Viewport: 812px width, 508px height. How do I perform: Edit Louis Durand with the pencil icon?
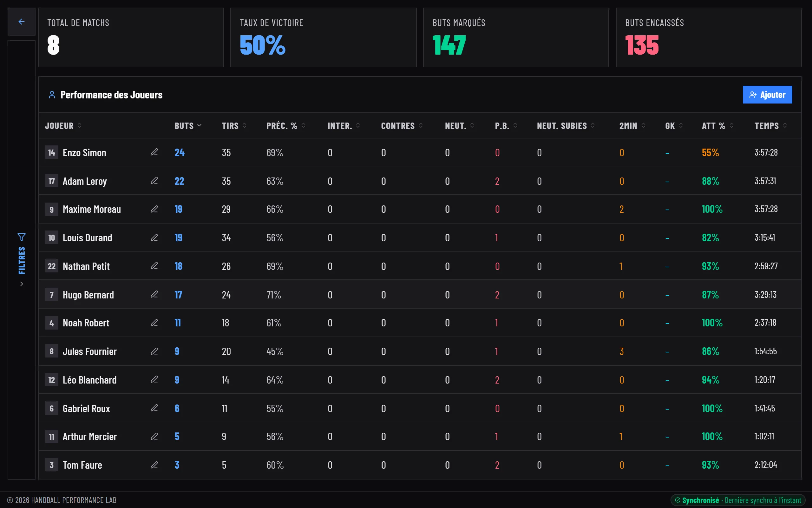(x=154, y=237)
